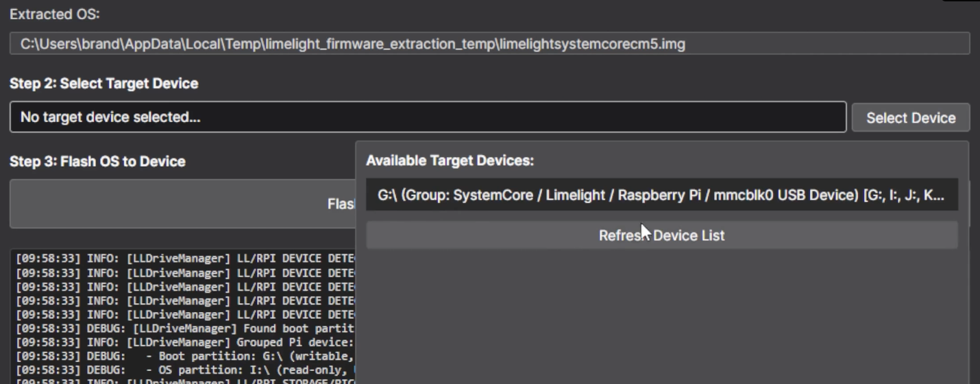Click the Select Device button

tap(910, 118)
